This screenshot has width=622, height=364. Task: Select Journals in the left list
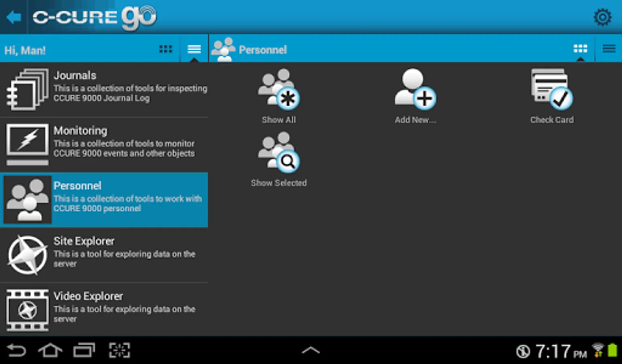(x=104, y=89)
